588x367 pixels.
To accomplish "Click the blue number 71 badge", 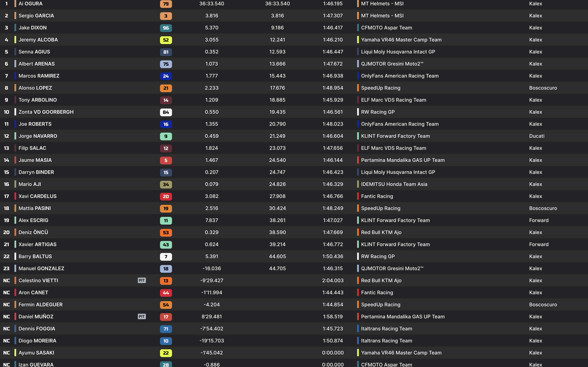I will (166, 329).
